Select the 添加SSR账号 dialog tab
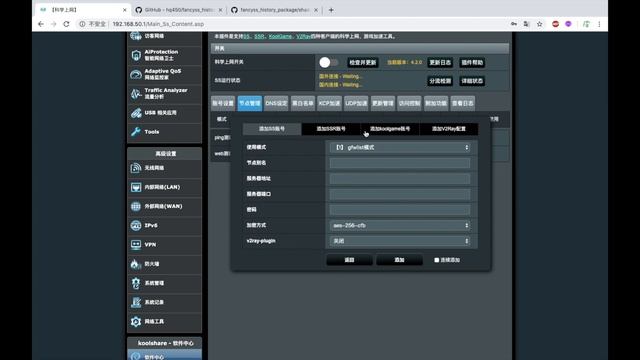 point(331,129)
